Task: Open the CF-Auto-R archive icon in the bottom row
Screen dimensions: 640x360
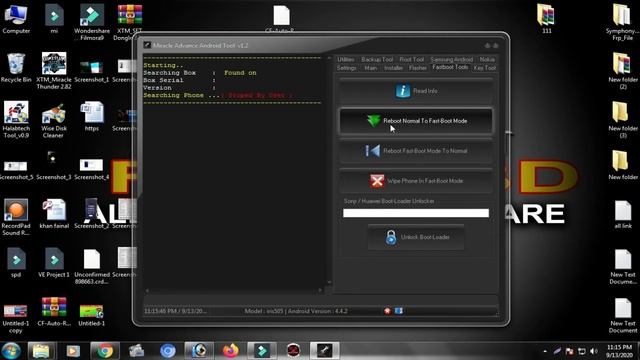Action: [x=54, y=311]
